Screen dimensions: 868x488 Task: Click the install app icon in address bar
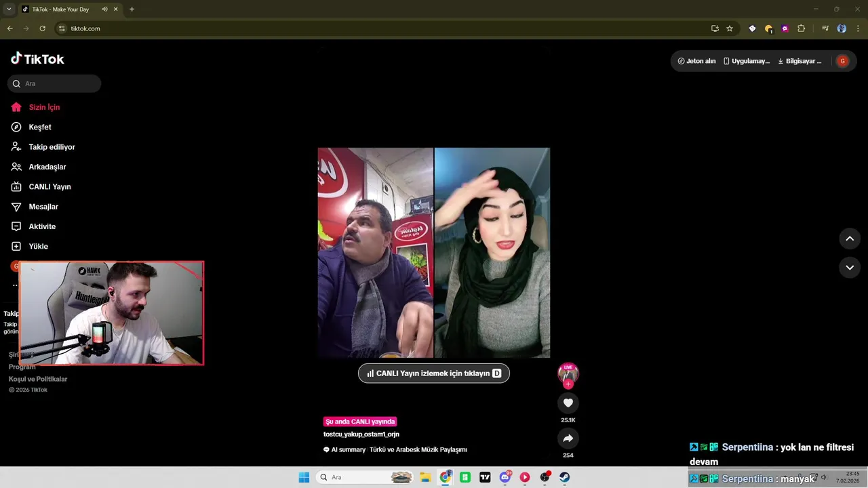tap(715, 28)
